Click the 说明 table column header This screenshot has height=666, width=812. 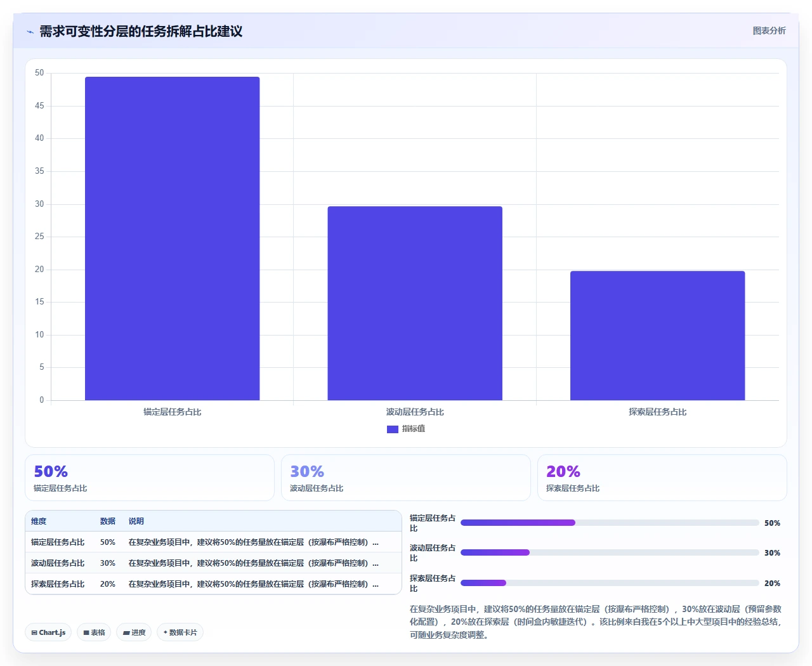pos(136,521)
